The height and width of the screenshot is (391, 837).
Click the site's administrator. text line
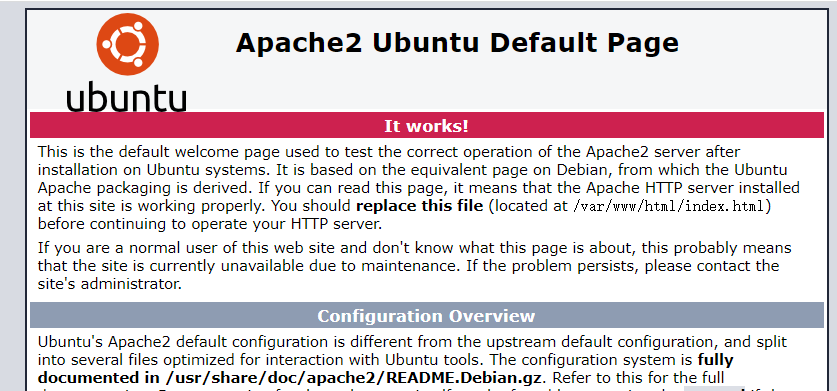pyautogui.click(x=110, y=284)
